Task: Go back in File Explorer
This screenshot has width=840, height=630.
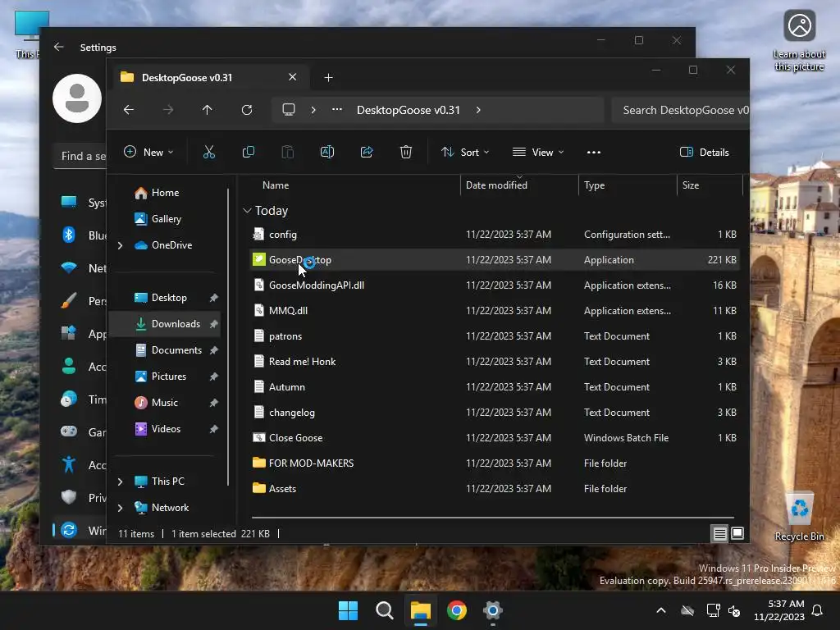Action: tap(129, 110)
